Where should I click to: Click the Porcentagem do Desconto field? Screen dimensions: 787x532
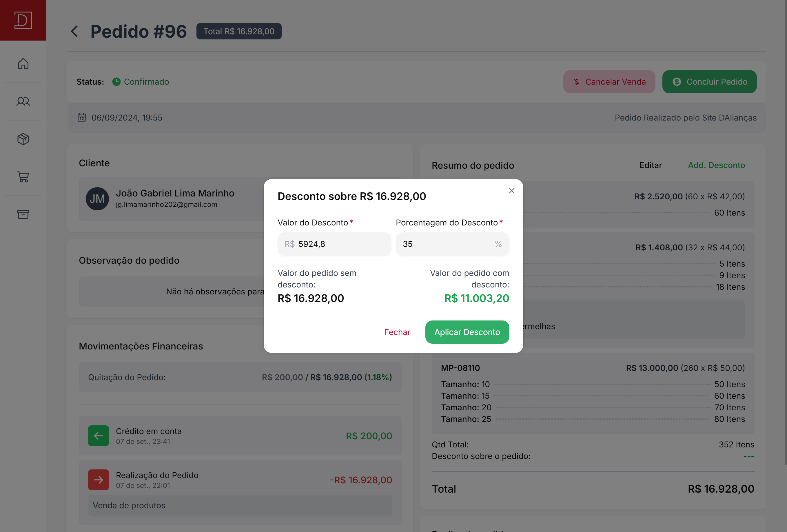pyautogui.click(x=452, y=244)
